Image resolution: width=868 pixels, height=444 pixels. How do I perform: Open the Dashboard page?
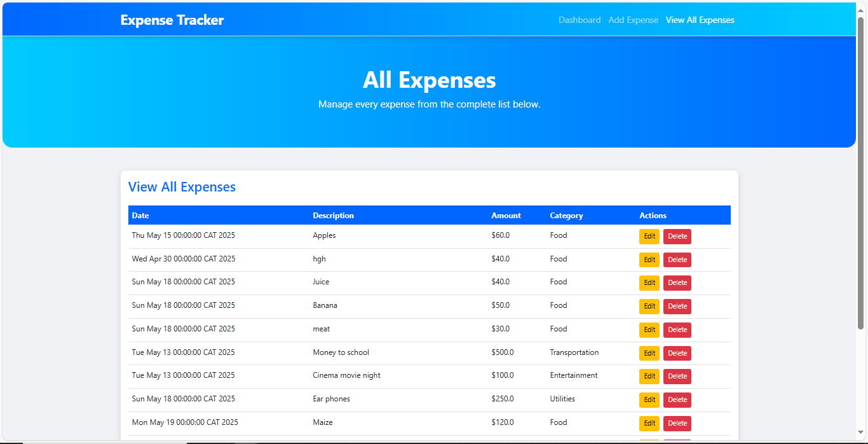579,20
